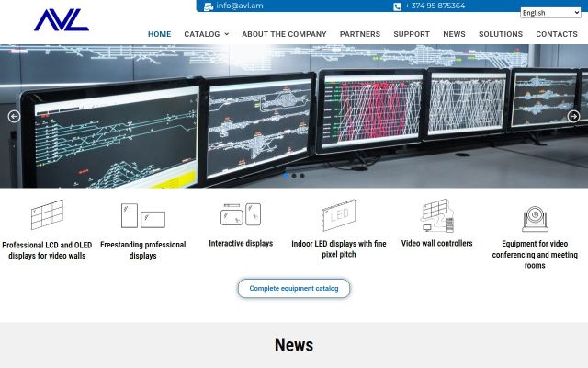The height and width of the screenshot is (368, 588).
Task: Click the video wall controllers icon
Action: coord(437,215)
